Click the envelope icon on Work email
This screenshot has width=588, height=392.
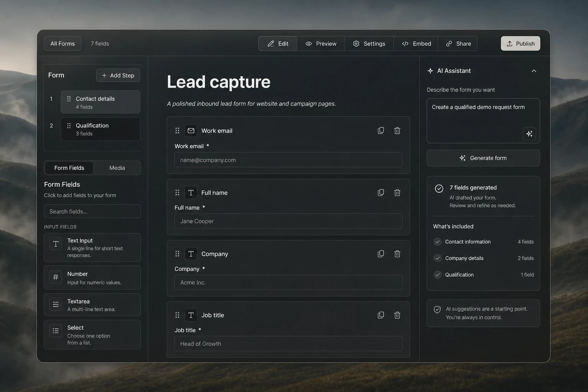pos(191,131)
